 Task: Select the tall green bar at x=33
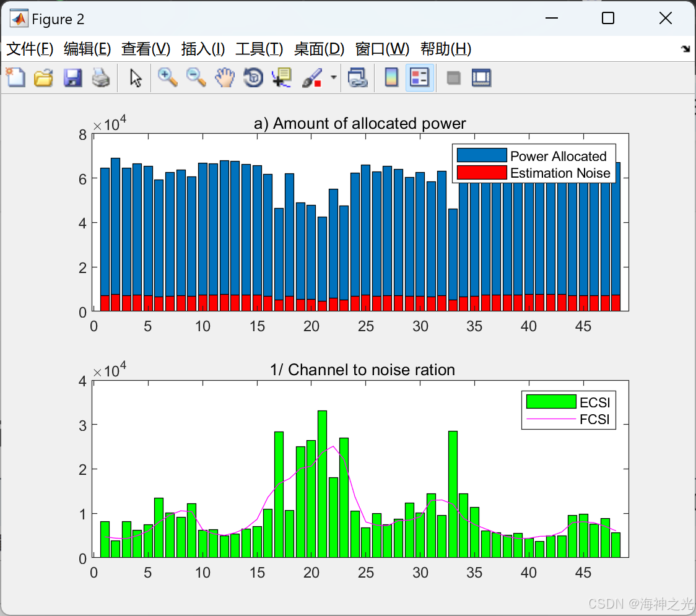tap(453, 494)
